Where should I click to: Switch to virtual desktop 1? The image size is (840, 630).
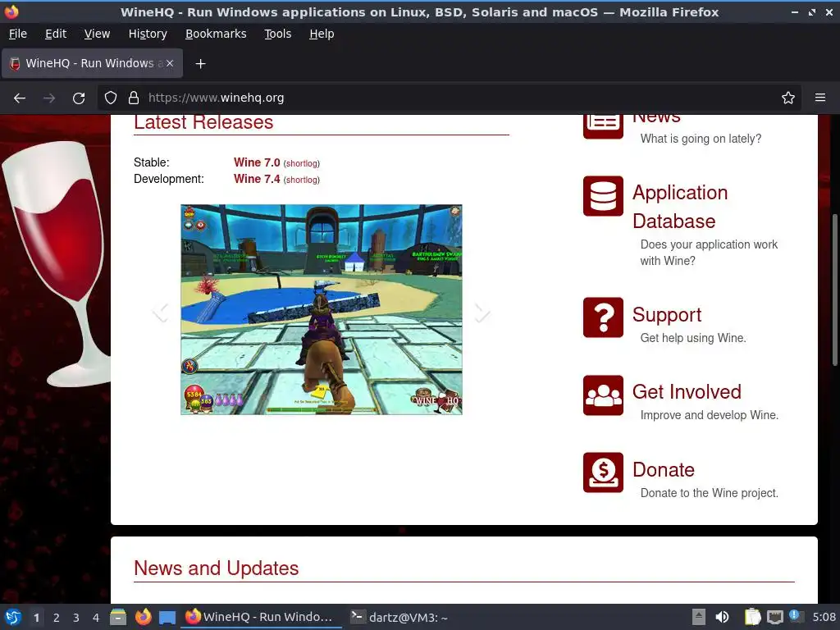click(36, 618)
